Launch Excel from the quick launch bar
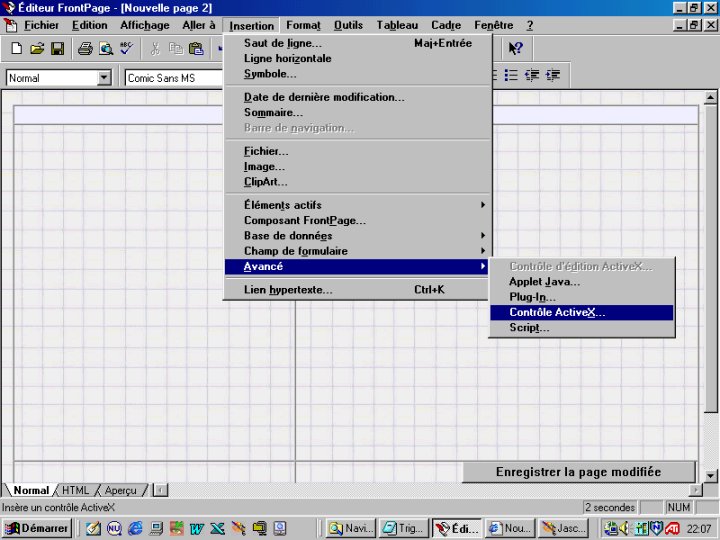Viewport: 720px width, 540px height. (x=217, y=529)
